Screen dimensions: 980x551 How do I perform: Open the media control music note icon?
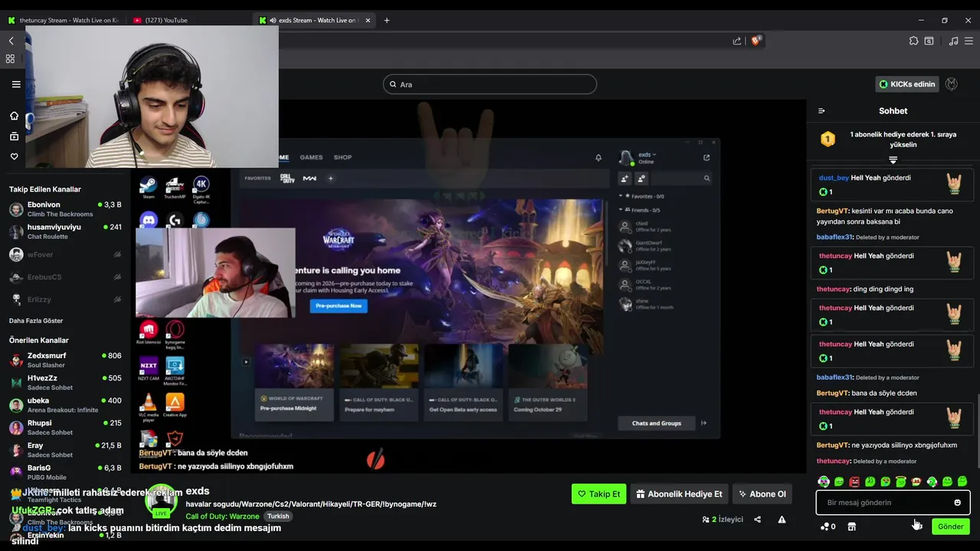point(953,41)
